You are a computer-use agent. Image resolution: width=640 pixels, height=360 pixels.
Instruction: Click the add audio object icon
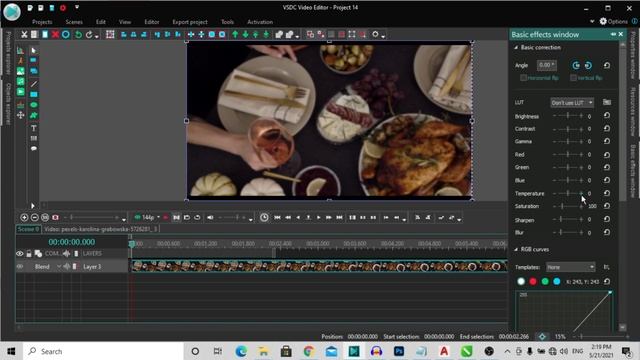coord(20,82)
